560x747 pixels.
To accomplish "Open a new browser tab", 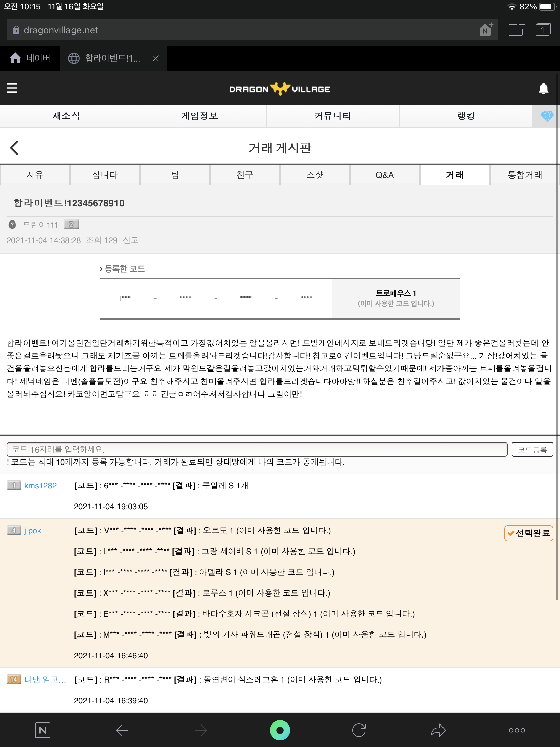I will 516,30.
